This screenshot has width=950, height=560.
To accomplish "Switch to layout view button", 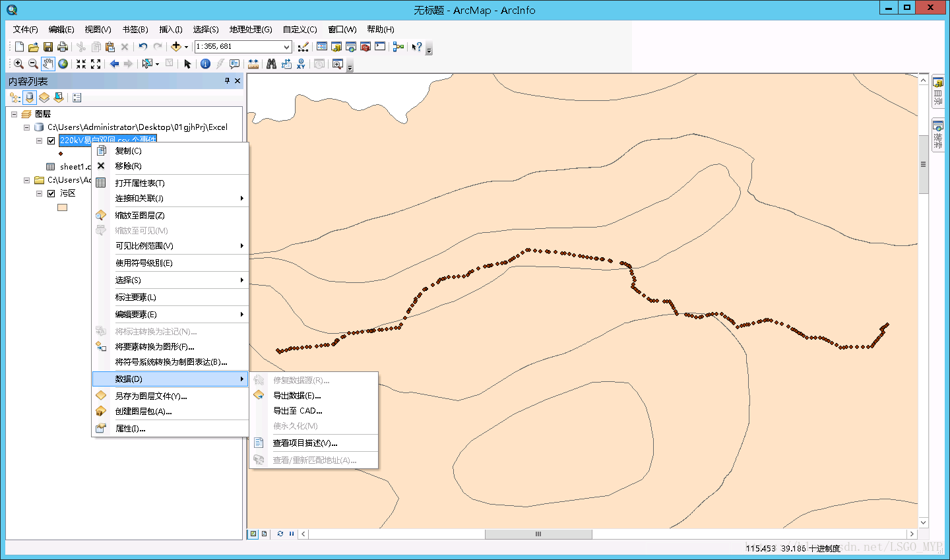I will tap(264, 534).
